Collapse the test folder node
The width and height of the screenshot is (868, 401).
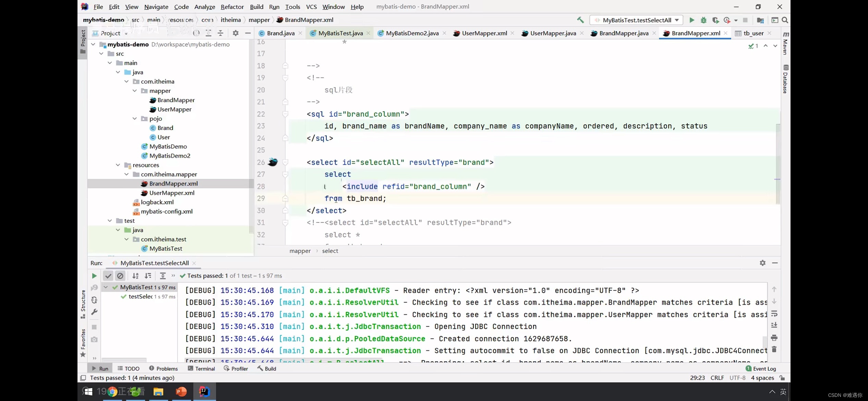110,220
